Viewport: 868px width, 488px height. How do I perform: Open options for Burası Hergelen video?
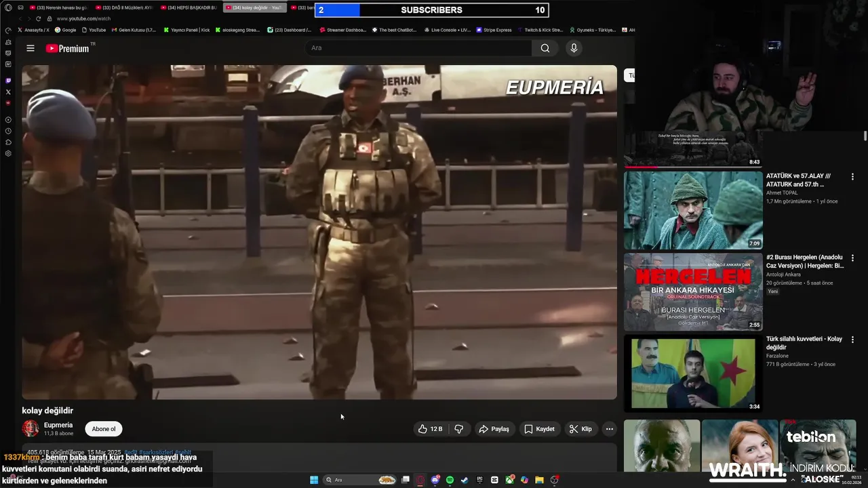tap(852, 258)
